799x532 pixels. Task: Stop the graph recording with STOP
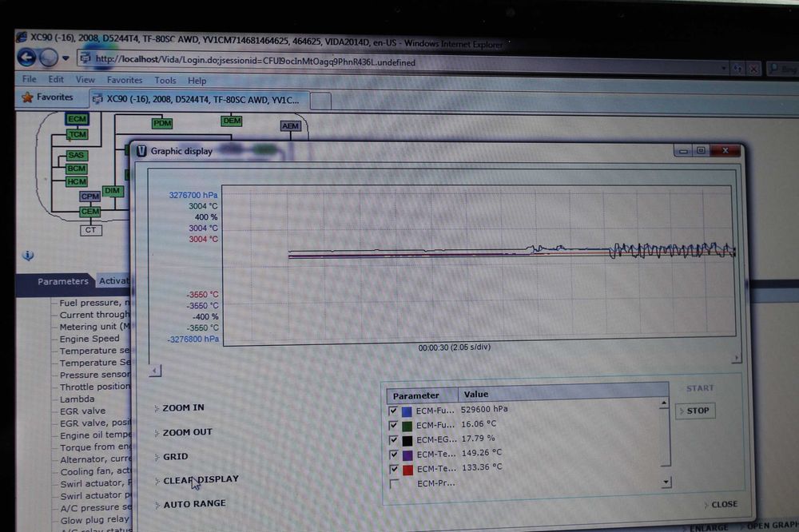[696, 411]
